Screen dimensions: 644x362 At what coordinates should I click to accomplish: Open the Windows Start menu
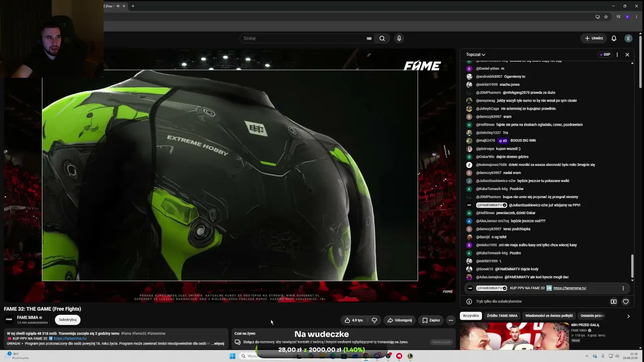232,356
